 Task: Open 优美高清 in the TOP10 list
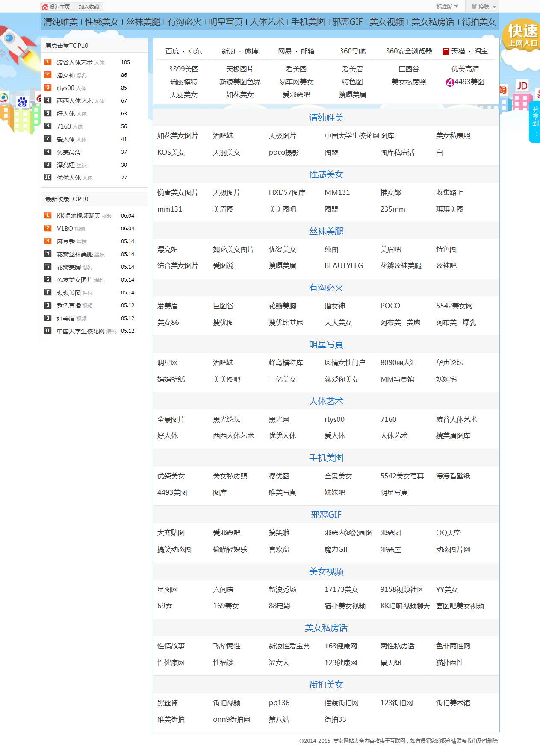pyautogui.click(x=69, y=152)
